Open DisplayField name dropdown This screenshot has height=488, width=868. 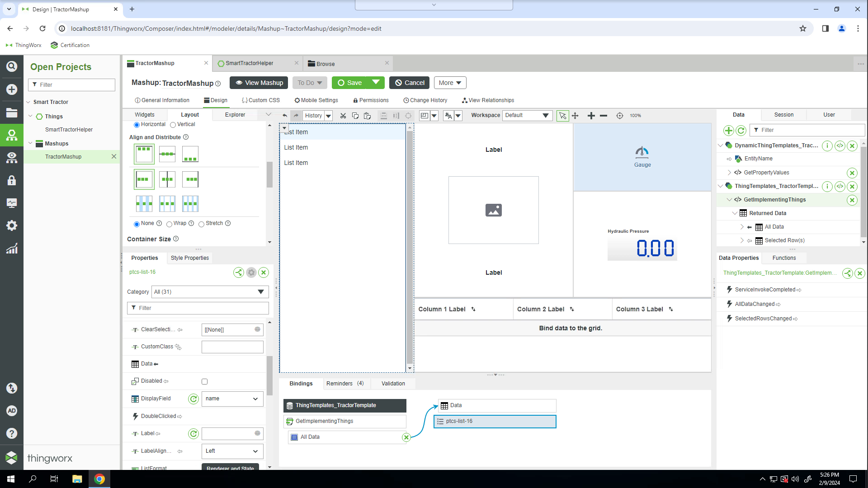click(232, 399)
